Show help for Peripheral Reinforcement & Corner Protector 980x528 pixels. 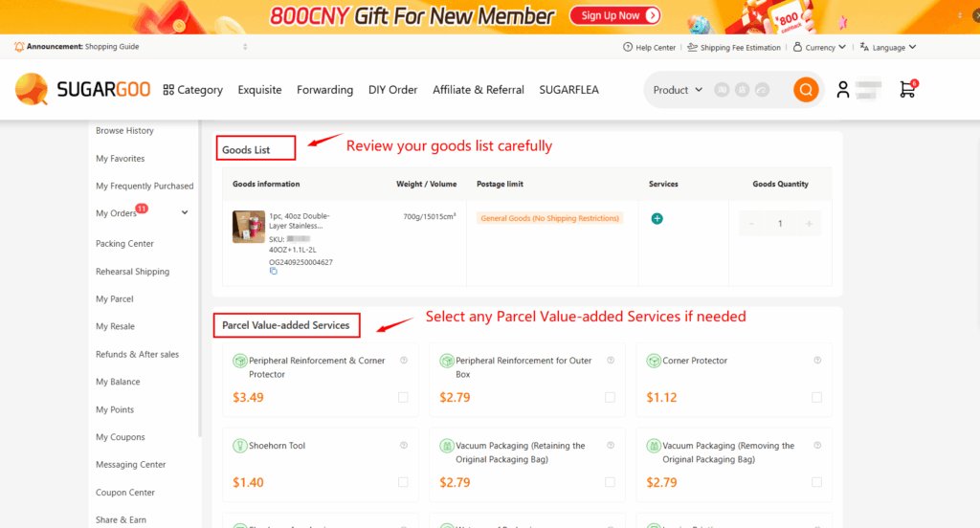tap(404, 361)
